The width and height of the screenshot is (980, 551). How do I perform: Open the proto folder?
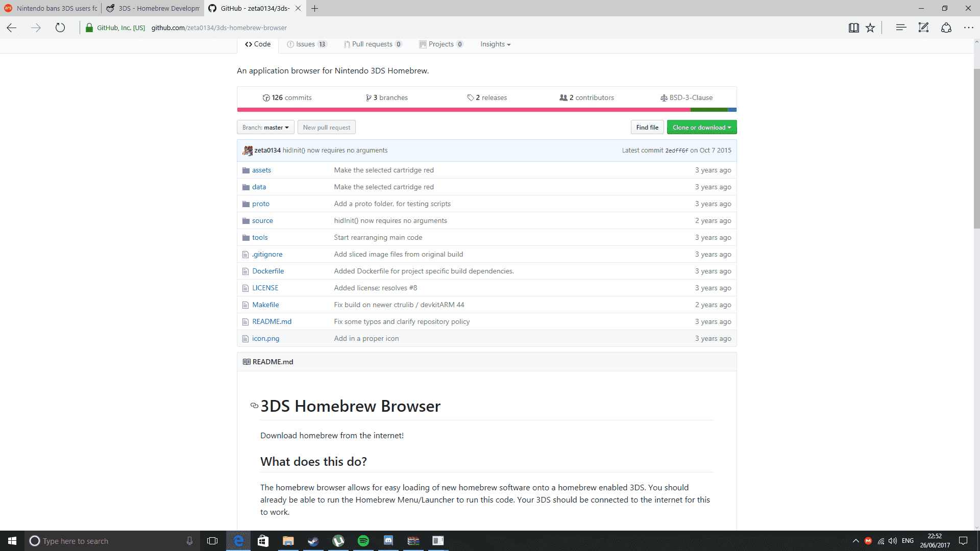tap(261, 204)
